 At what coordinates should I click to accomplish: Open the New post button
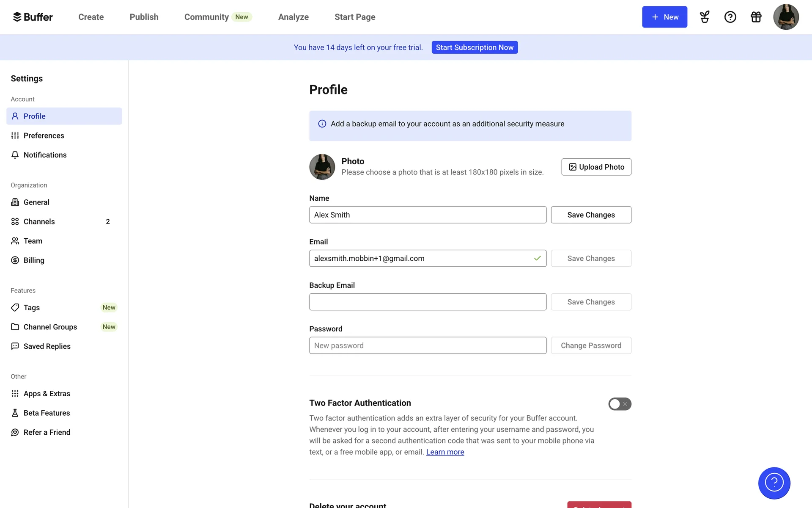pyautogui.click(x=664, y=17)
